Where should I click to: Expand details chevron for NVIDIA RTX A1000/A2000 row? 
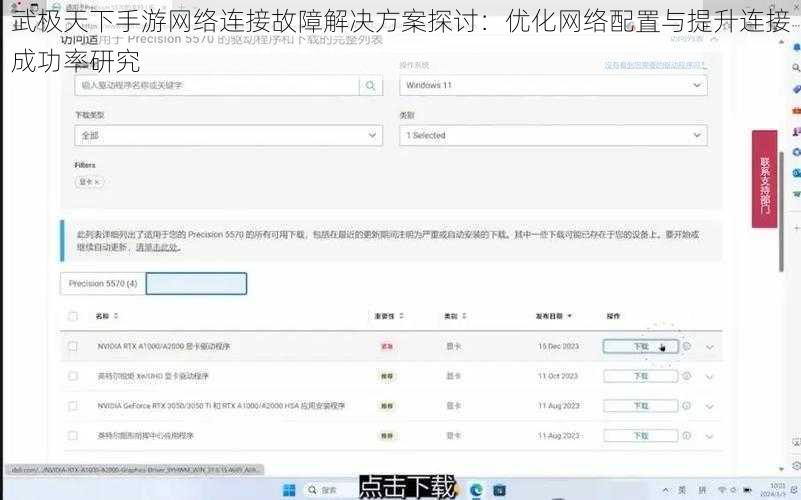point(710,347)
